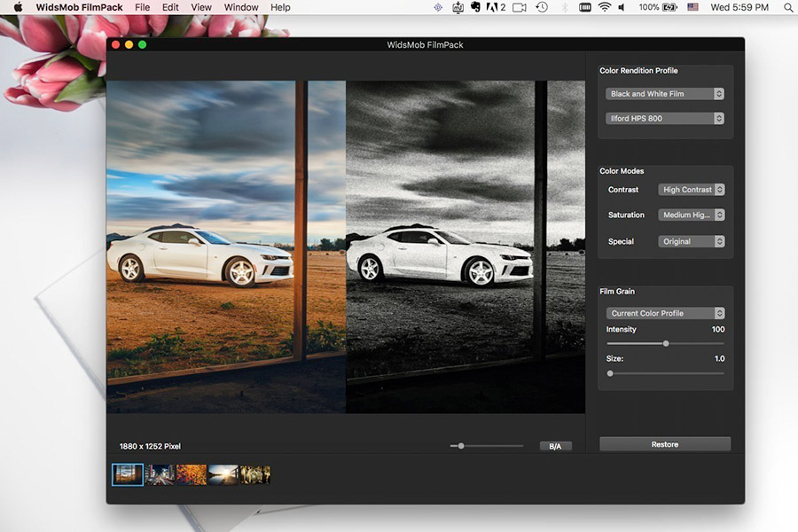Click the 'Color Modes' heading
The height and width of the screenshot is (532, 798).
pyautogui.click(x=622, y=171)
